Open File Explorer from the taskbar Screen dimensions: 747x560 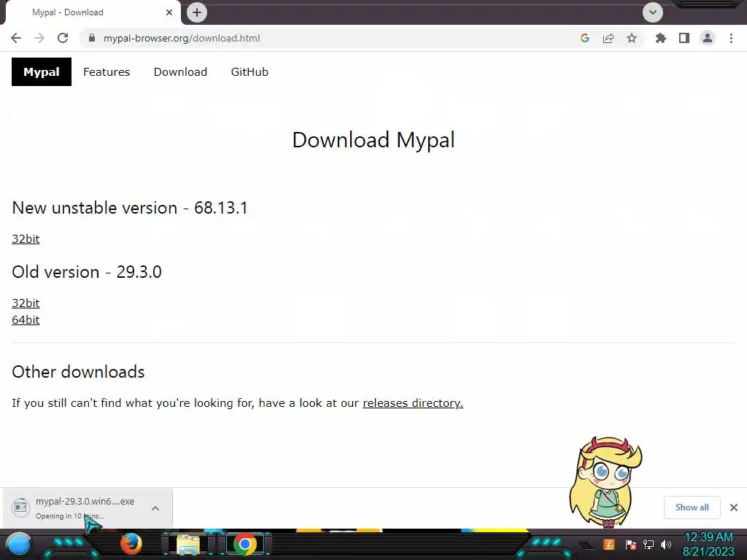[188, 544]
